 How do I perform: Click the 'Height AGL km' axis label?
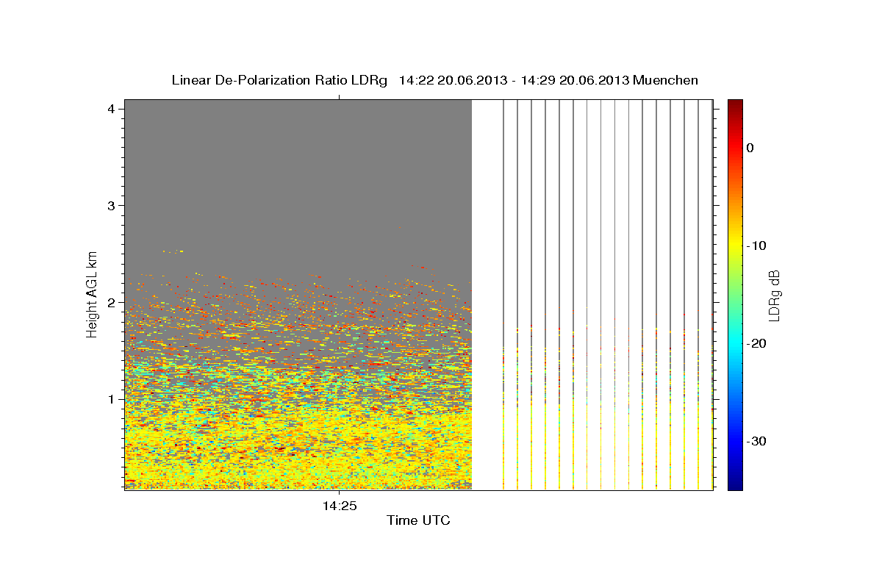click(92, 294)
